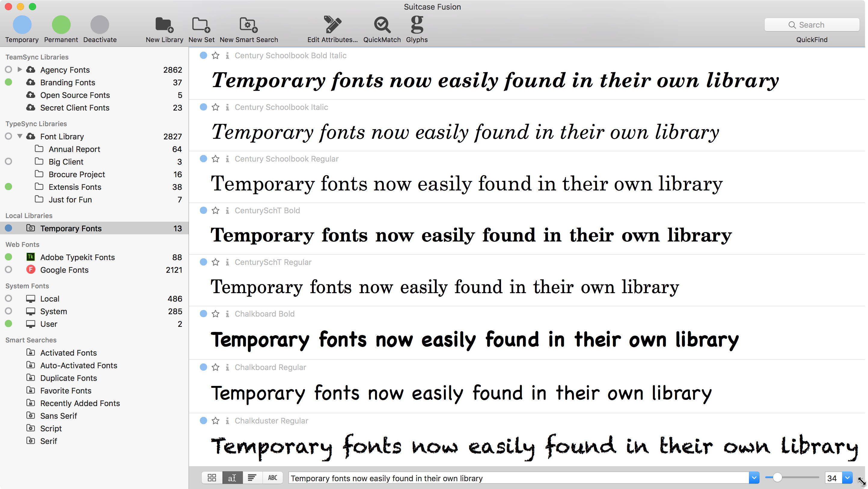Select the paragraph preview mode

tap(252, 478)
